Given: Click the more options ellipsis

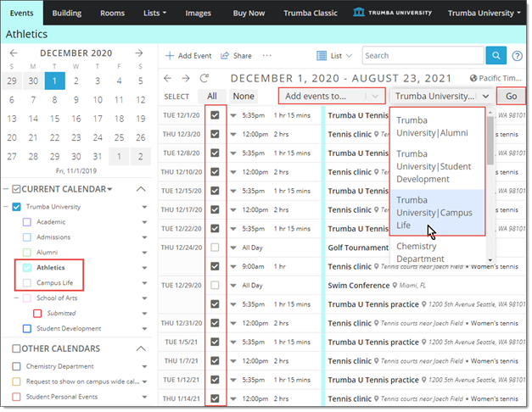Looking at the screenshot, I should coord(267,56).
